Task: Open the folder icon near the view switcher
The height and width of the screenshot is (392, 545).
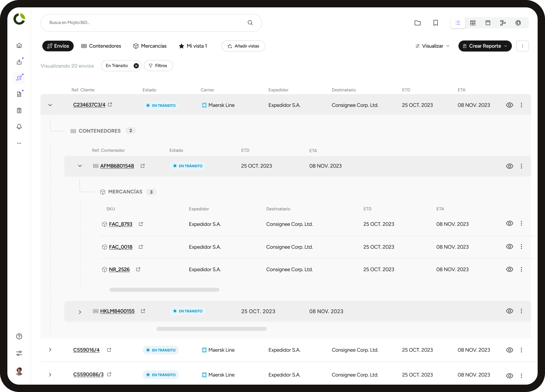Action: pyautogui.click(x=418, y=22)
